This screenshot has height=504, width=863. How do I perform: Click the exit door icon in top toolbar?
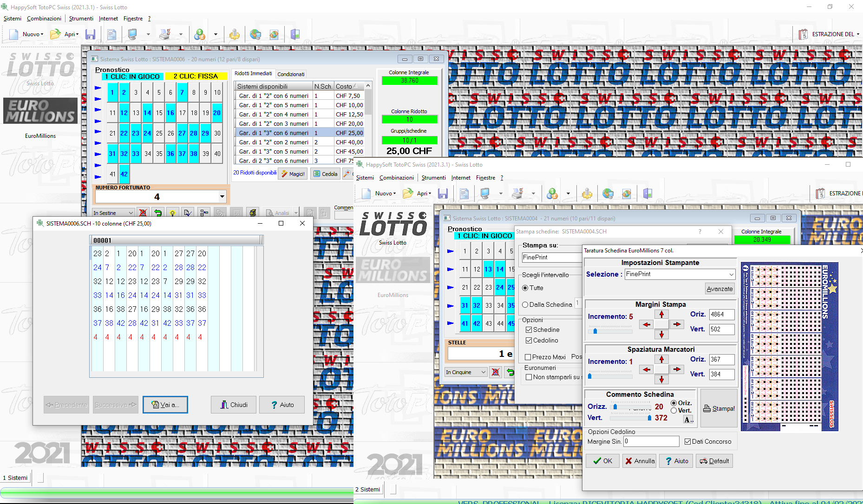[295, 34]
